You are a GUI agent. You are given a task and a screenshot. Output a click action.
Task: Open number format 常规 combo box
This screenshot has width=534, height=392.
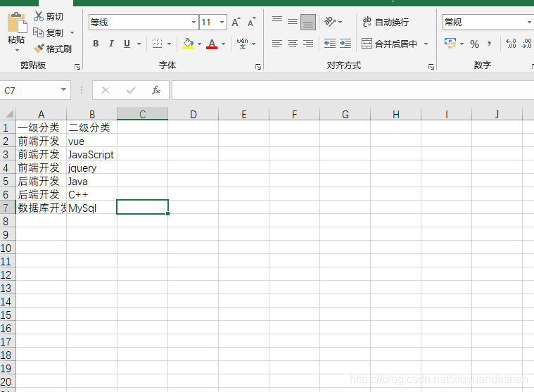(x=488, y=22)
